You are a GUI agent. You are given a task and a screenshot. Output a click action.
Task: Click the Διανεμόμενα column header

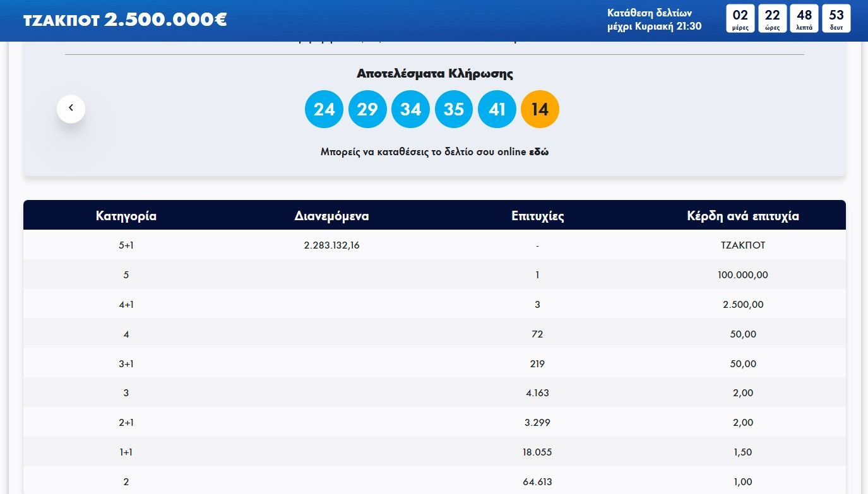click(x=331, y=216)
